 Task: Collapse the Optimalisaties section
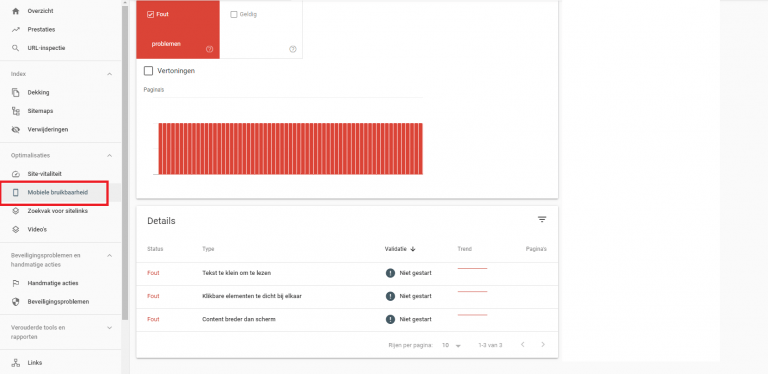pos(109,156)
